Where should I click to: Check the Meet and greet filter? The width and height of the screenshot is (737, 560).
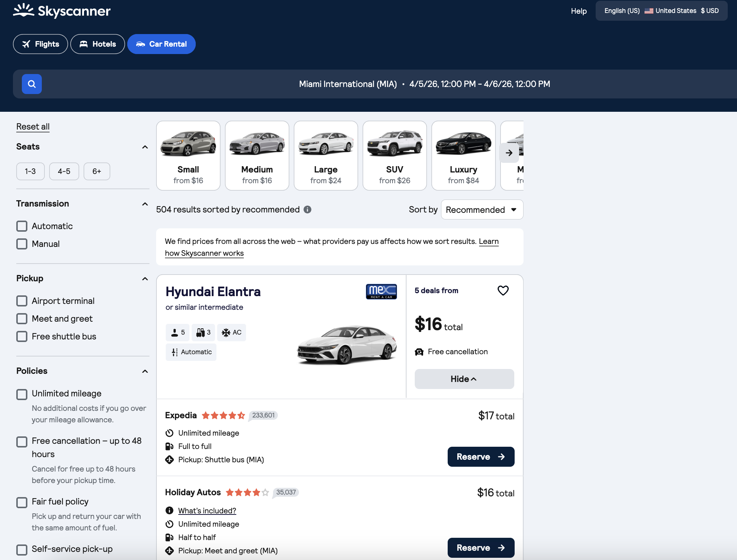(x=22, y=319)
